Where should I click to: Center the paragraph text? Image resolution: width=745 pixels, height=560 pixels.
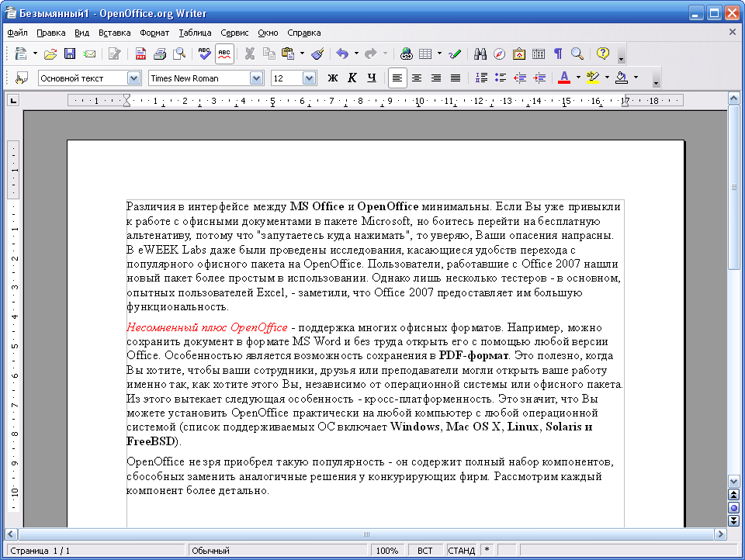click(417, 78)
